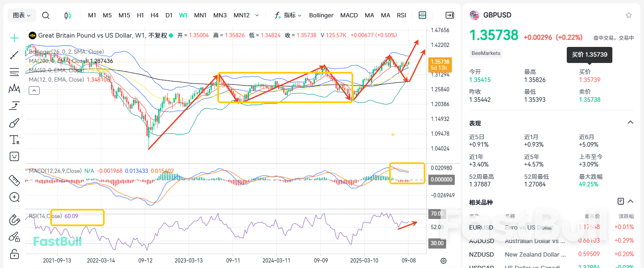Select the Brush drawing tool

coord(14,123)
